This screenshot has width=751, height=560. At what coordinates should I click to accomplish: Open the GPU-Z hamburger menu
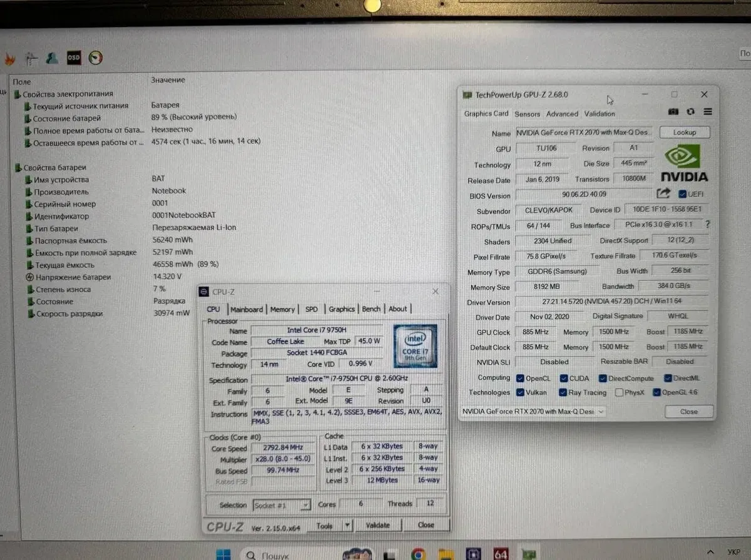pos(708,112)
